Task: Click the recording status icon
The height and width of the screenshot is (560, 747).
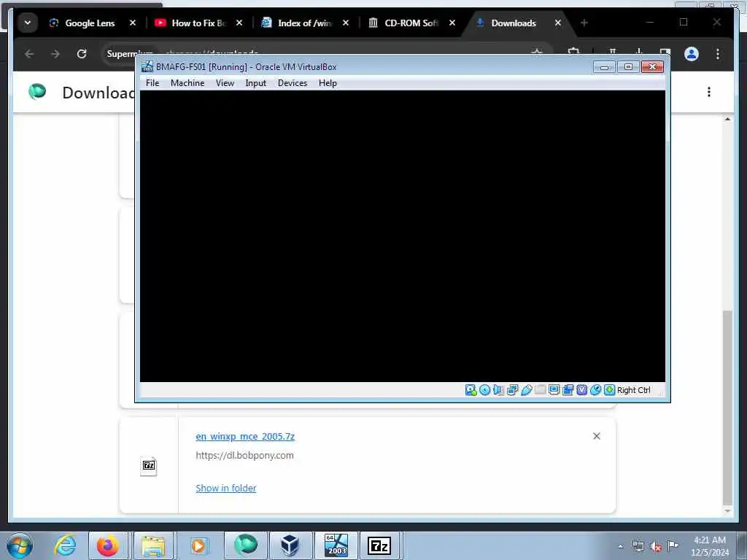Action: click(568, 390)
